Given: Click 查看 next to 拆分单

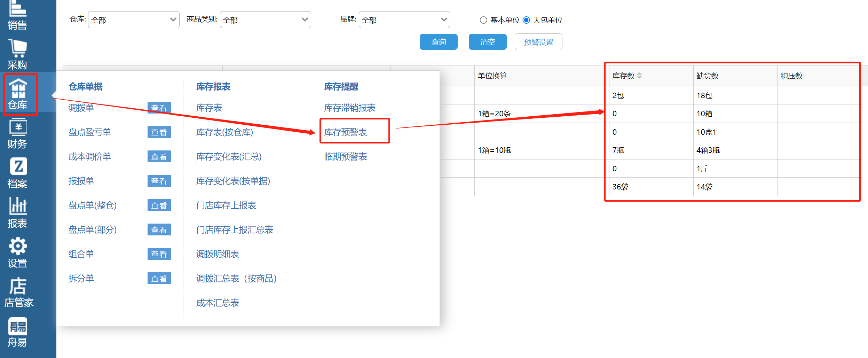Looking at the screenshot, I should 159,278.
